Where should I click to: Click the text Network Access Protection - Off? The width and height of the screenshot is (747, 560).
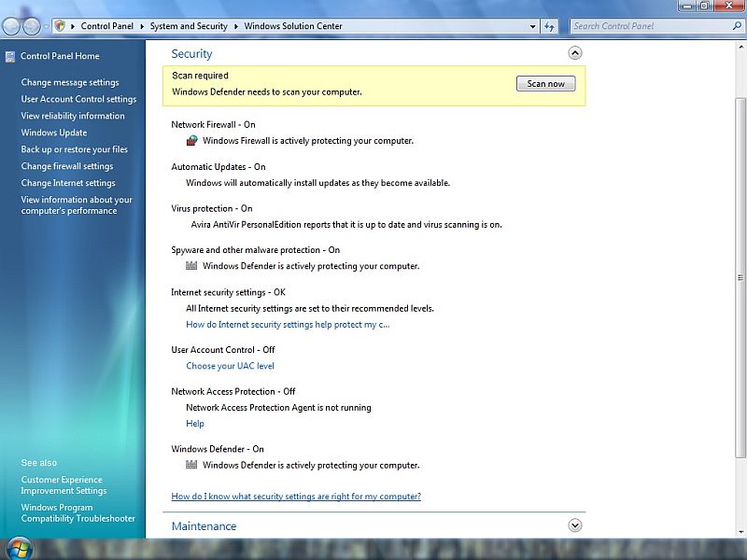233,391
